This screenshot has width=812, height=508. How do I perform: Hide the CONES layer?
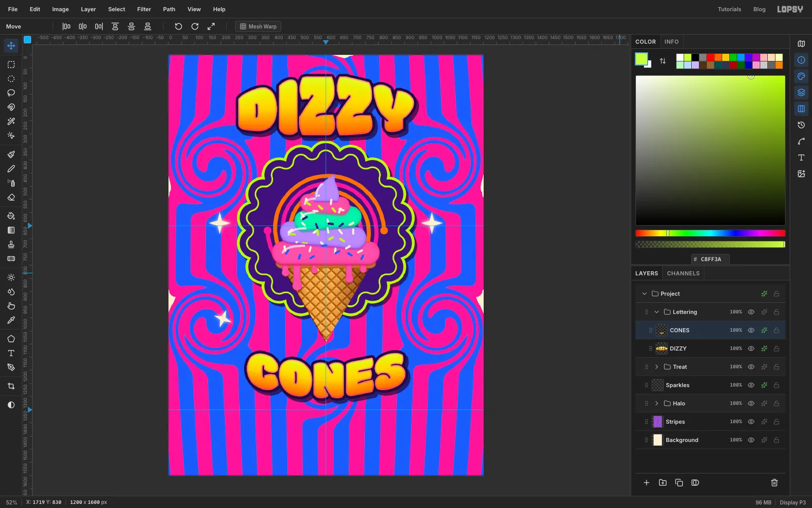click(751, 330)
